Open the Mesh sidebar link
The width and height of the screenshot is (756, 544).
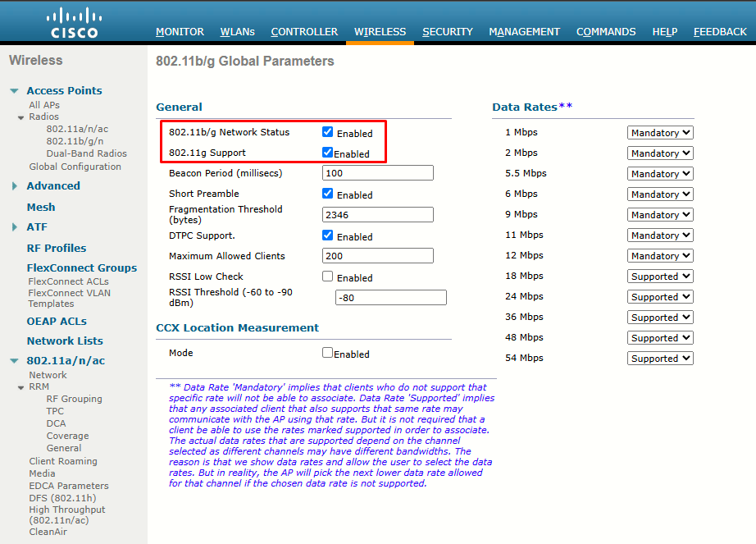(41, 208)
